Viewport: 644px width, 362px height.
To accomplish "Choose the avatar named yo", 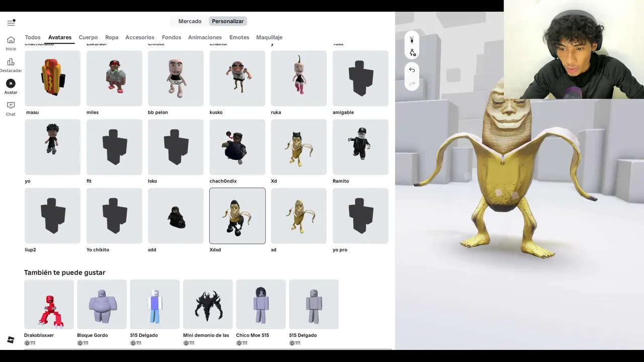I will click(52, 147).
